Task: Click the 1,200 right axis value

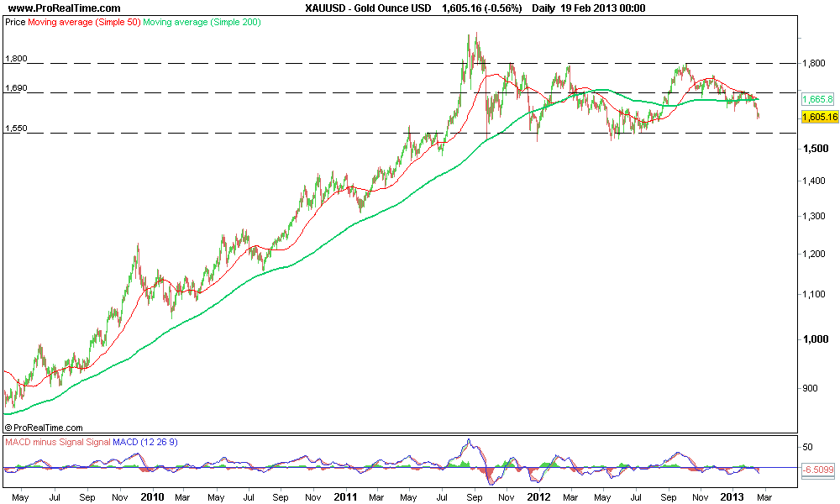Action: (x=814, y=254)
